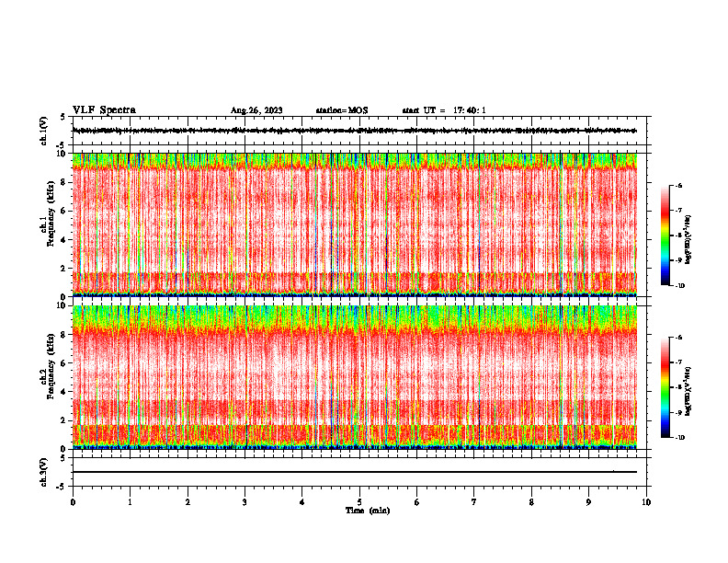Click tick label '10' on the time axis
Screen dimensions: 728x563
[646, 502]
